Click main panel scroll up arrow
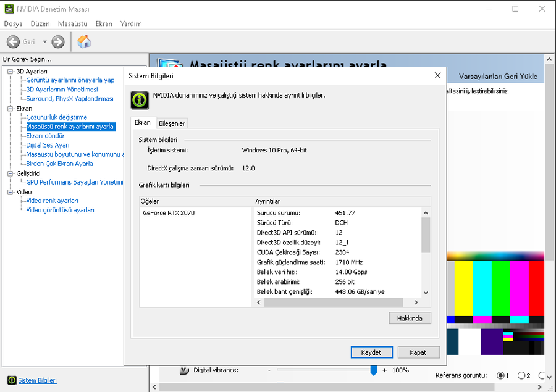Viewport: 556px width, 392px height. (549, 59)
